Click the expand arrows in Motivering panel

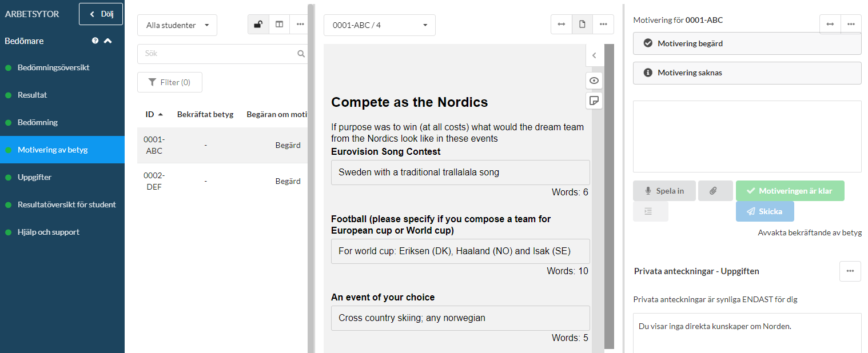coord(830,24)
